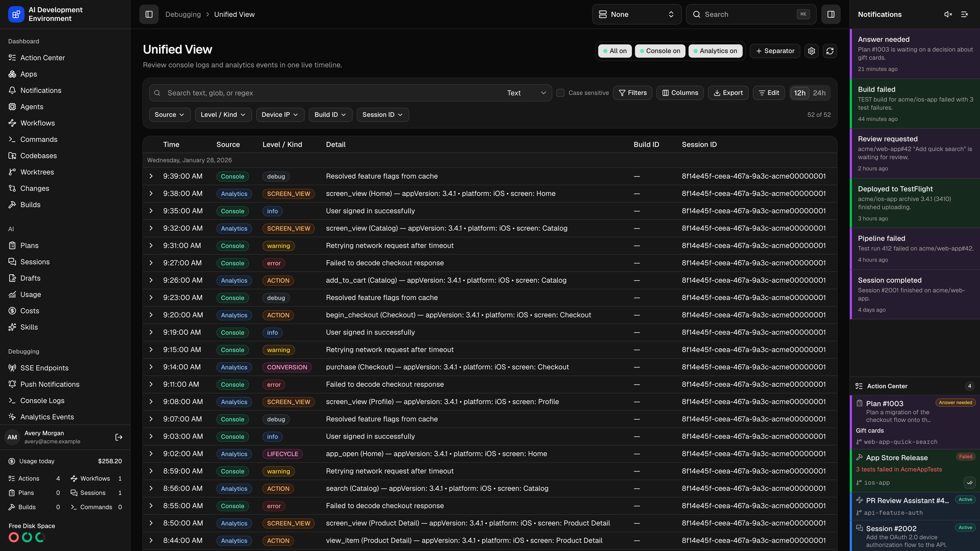Open Unified View settings gear
Viewport: 980px width, 551px height.
[812, 51]
